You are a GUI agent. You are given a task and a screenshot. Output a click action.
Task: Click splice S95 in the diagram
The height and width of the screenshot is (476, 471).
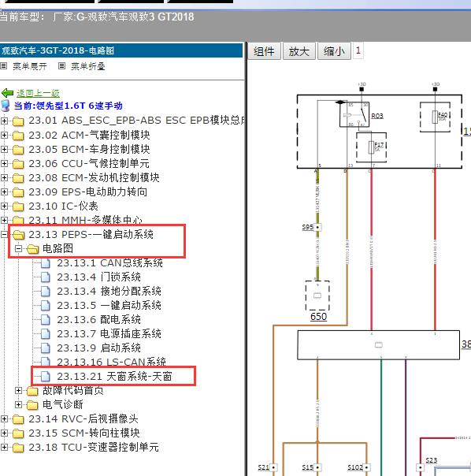point(307,227)
